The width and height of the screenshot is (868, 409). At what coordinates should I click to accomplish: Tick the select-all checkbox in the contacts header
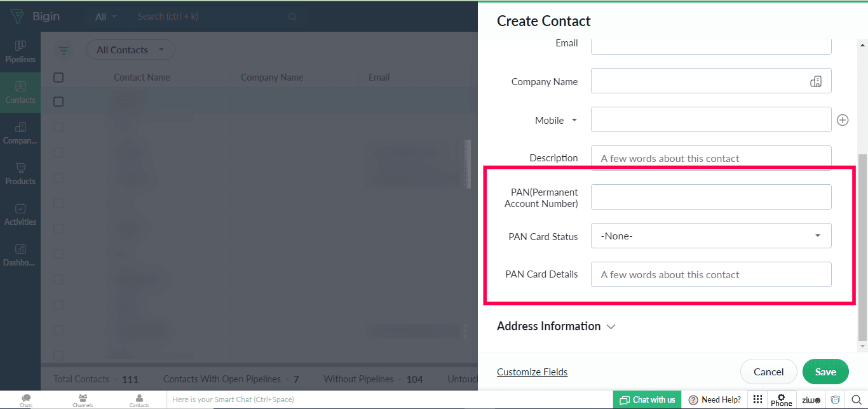pos(58,77)
